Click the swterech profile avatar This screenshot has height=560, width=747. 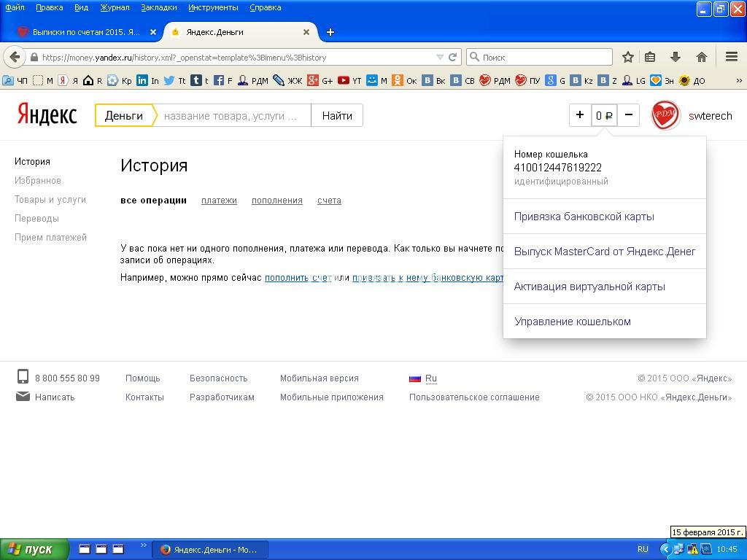tap(665, 115)
